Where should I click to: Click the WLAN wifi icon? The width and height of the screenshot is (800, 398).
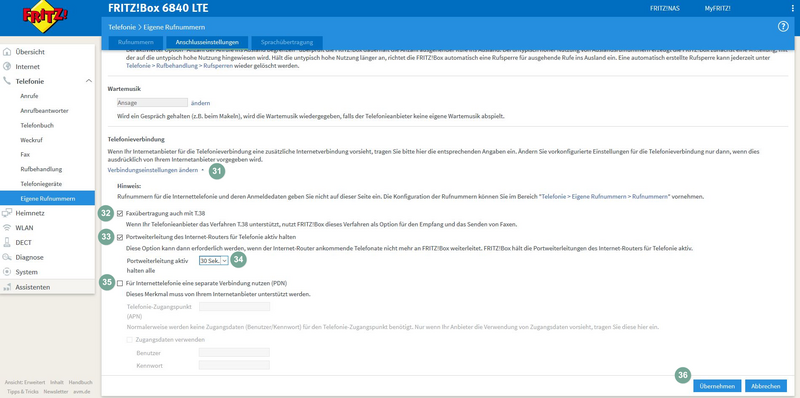pyautogui.click(x=7, y=228)
